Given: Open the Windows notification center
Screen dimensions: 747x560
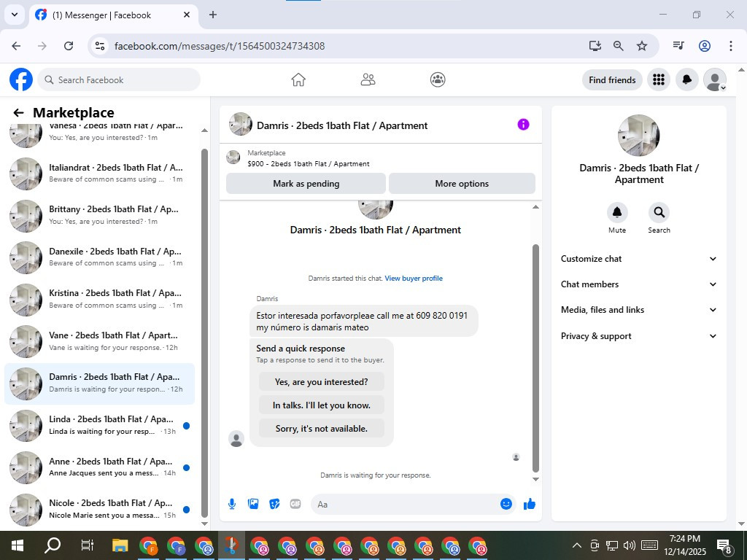Looking at the screenshot, I should click(724, 545).
